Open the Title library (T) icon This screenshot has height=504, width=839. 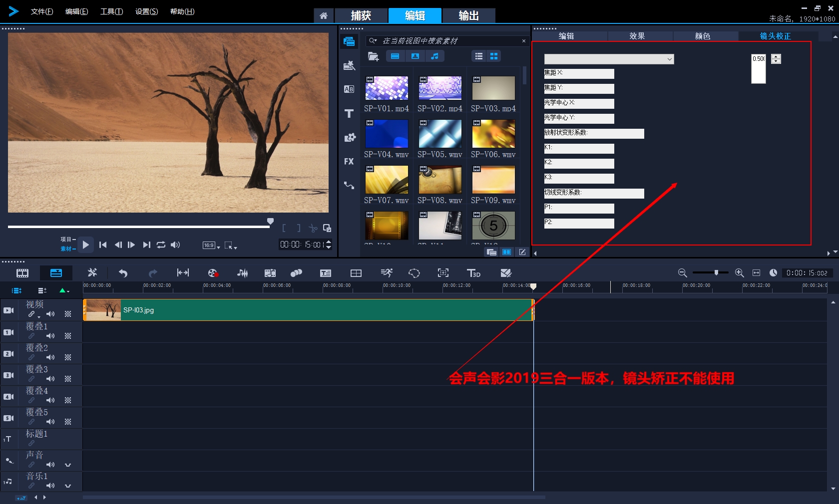click(349, 113)
